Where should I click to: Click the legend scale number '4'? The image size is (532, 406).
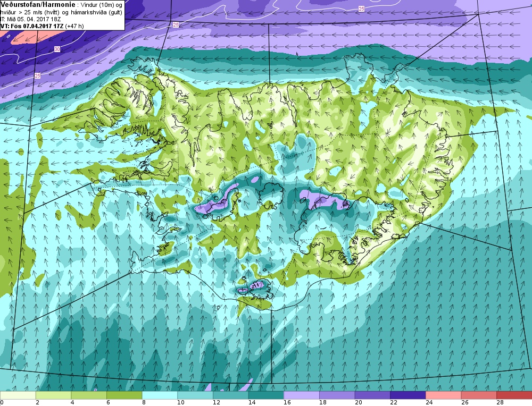(73, 403)
